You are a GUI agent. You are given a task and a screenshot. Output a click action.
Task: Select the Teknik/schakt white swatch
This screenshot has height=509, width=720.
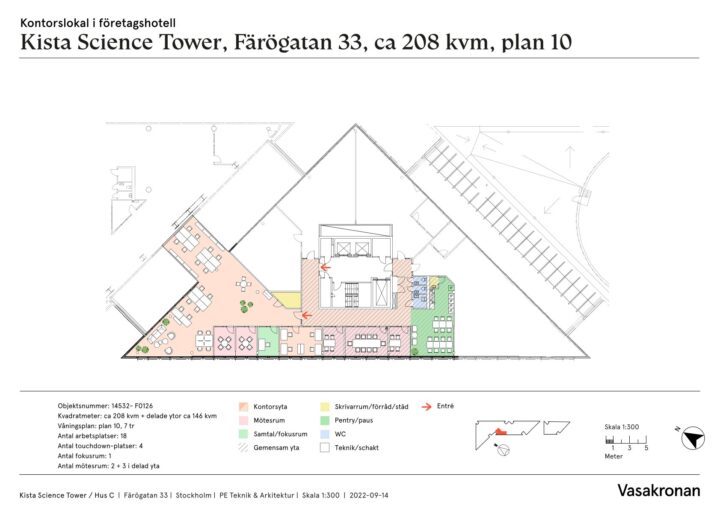pyautogui.click(x=325, y=447)
